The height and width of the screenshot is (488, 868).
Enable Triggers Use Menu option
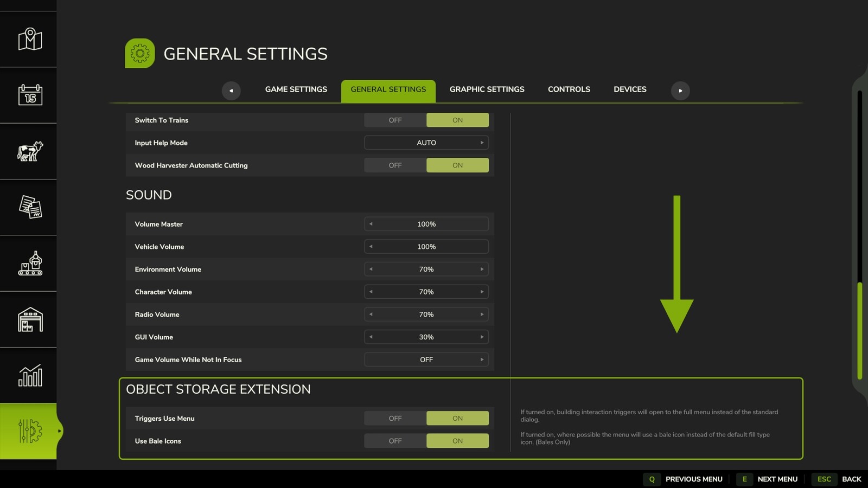(457, 418)
